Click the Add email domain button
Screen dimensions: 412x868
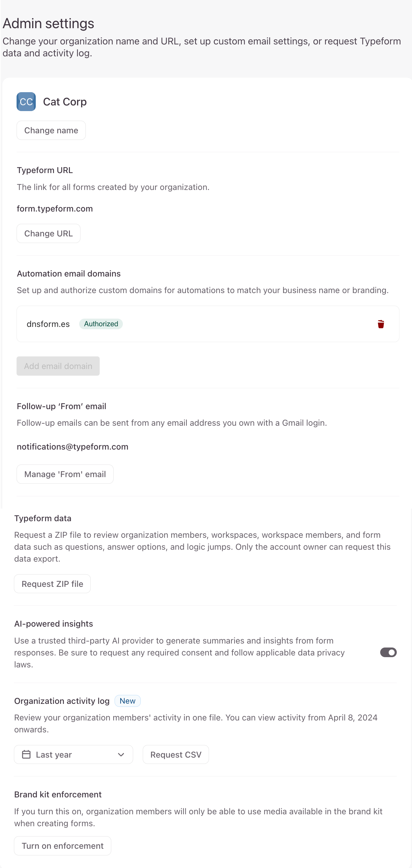click(x=58, y=366)
